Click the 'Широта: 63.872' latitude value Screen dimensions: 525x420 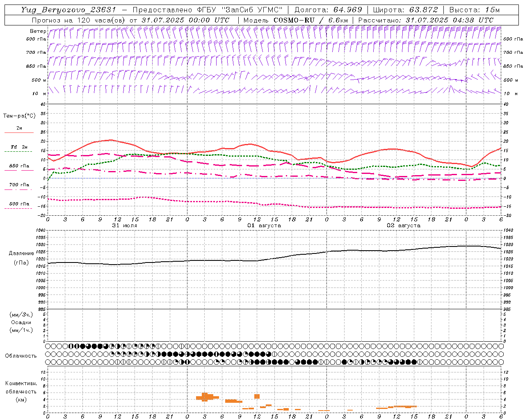point(405,10)
